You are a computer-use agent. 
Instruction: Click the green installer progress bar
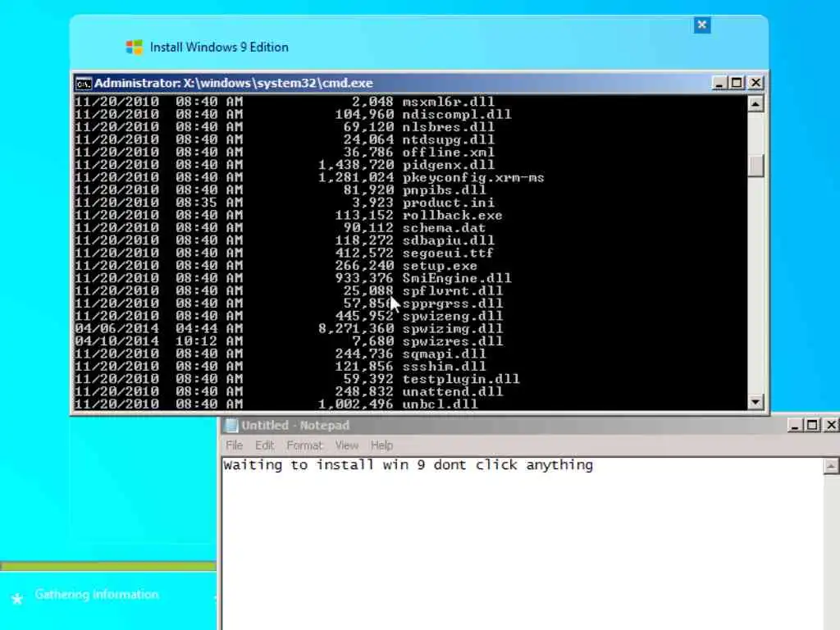tap(108, 566)
